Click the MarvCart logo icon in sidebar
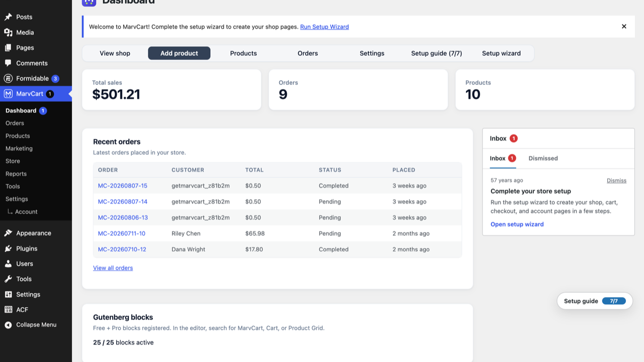Screen dimensions: 644x362 coord(8,94)
